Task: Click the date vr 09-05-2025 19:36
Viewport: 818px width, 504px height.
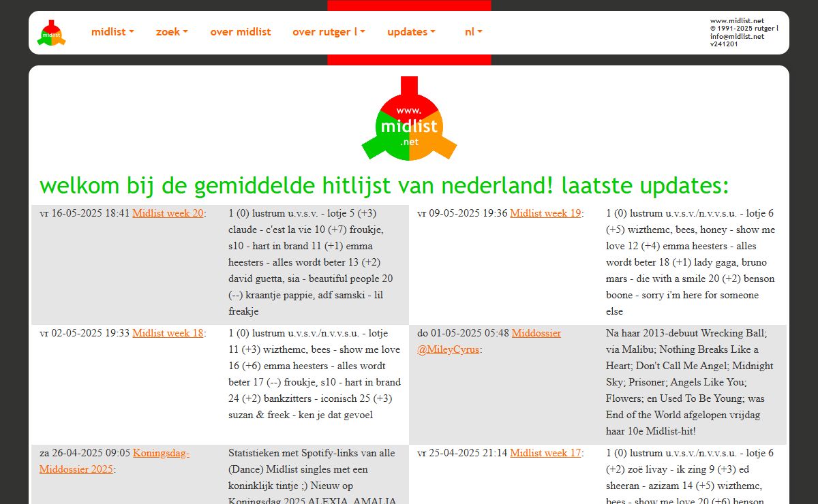Action: click(462, 213)
